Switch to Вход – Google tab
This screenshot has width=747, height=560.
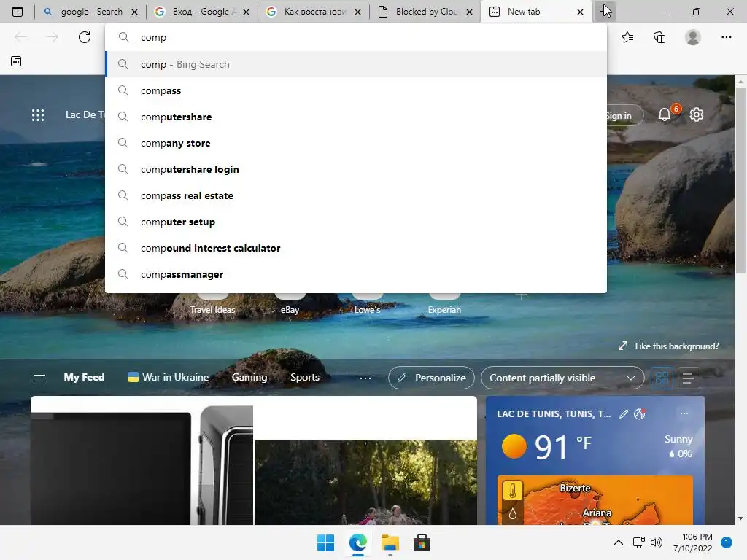click(203, 12)
